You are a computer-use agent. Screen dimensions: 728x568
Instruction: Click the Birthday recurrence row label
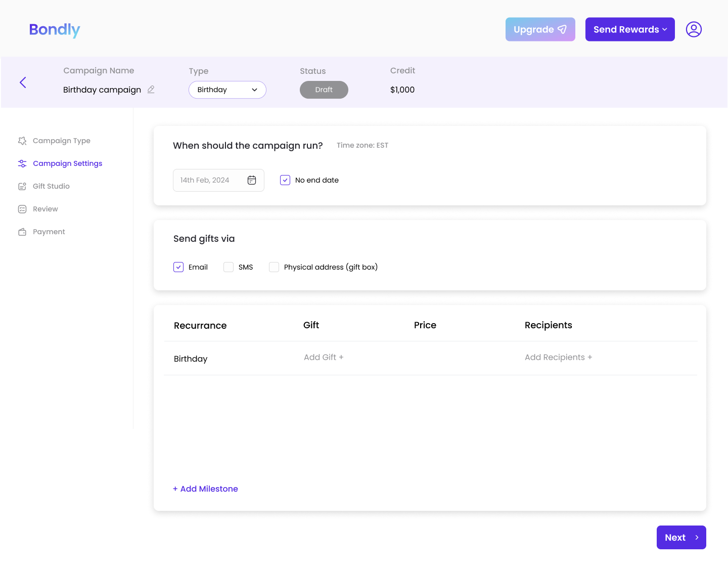(x=191, y=359)
